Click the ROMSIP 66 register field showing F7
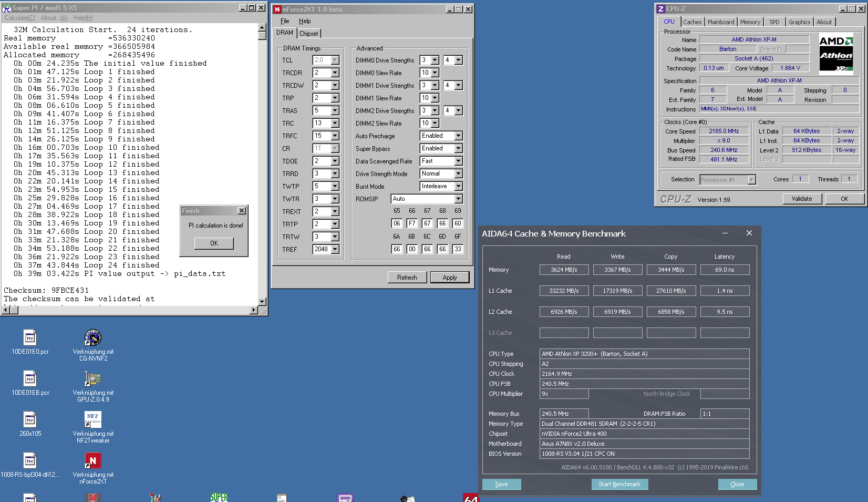868x502 pixels. pos(412,223)
